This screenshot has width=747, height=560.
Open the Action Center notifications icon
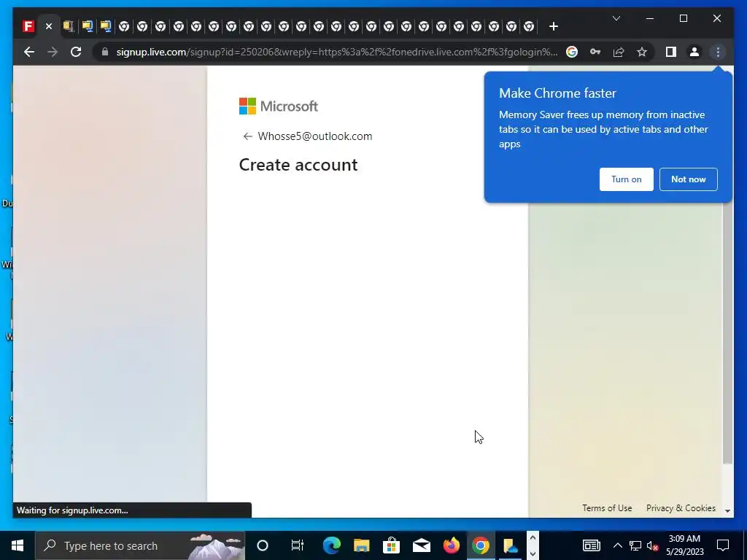click(x=723, y=545)
